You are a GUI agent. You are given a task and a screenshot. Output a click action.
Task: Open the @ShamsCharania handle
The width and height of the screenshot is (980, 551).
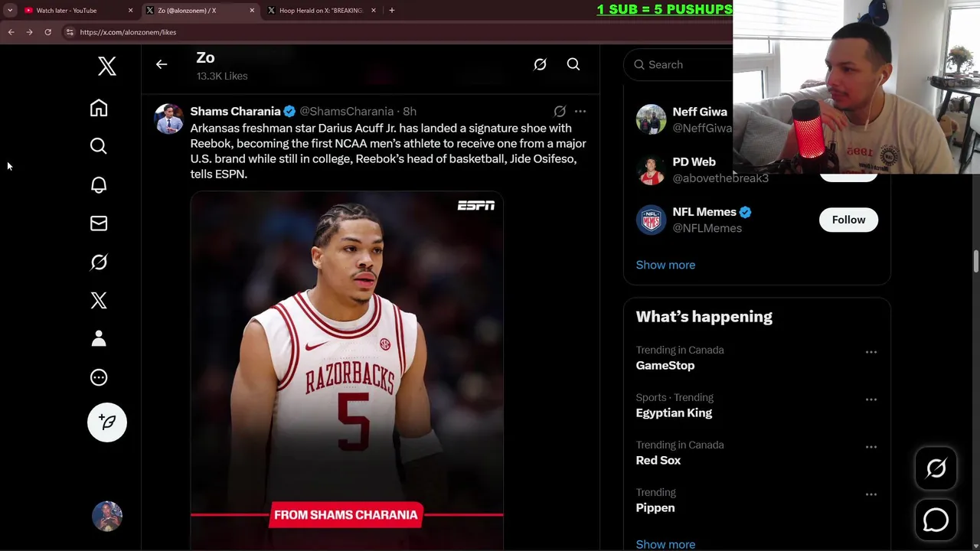point(346,111)
